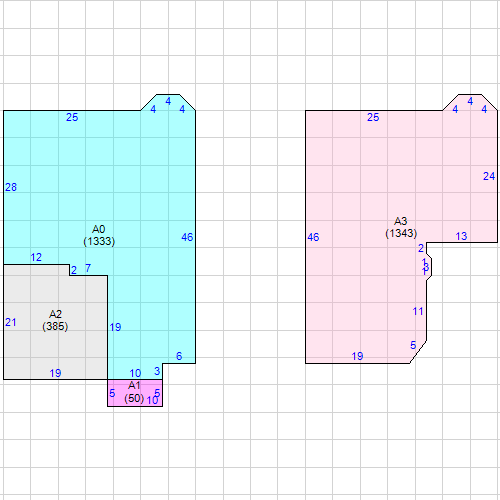Click the 4 dimension on A3's notch top edge
Screen dimensions: 500x500
(470, 101)
